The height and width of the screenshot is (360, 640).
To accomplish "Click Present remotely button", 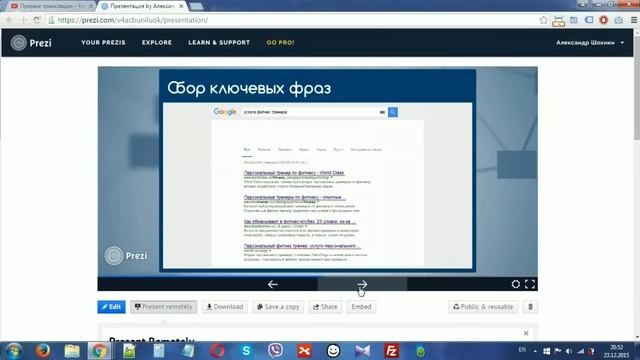I will (x=164, y=307).
